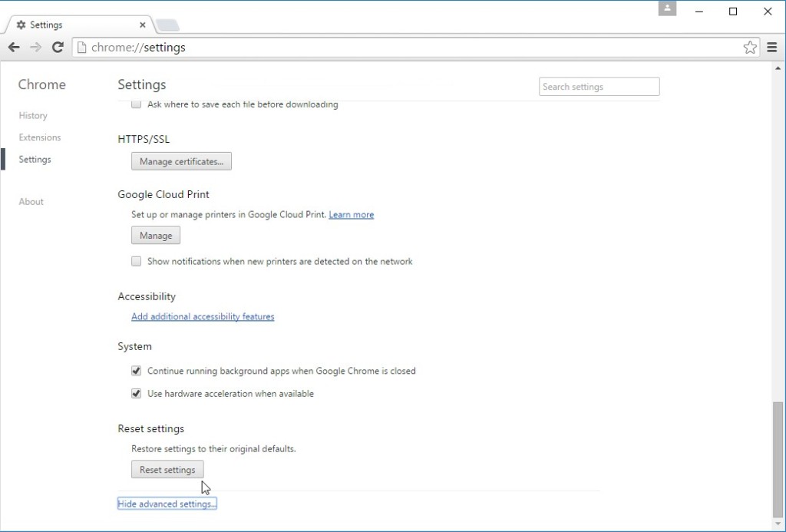Open About in the sidebar
Image resolution: width=786 pixels, height=532 pixels.
pos(31,202)
